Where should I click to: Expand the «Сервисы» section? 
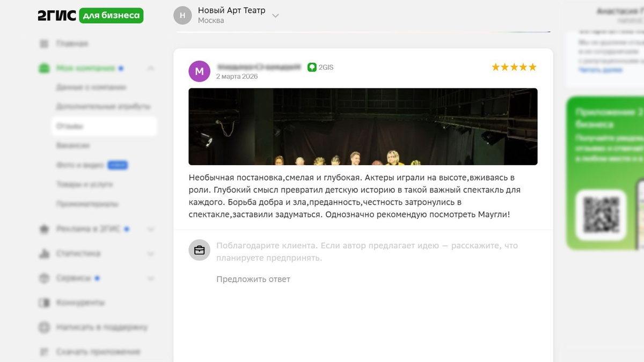coord(151,278)
